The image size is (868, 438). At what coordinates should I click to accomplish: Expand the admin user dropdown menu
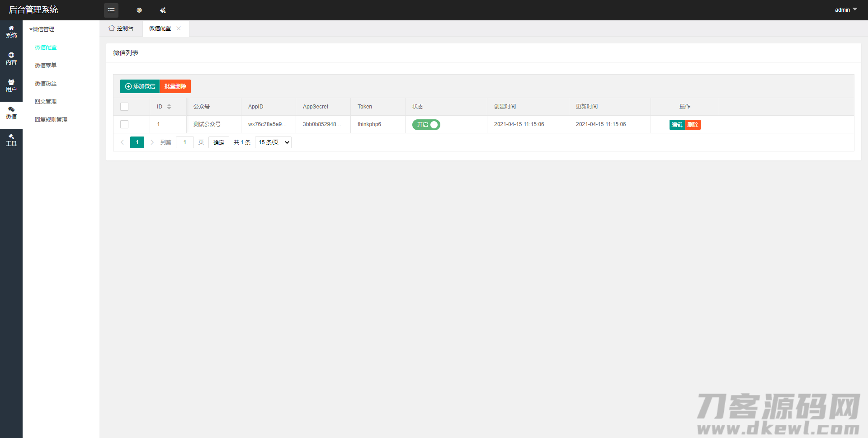pos(845,9)
